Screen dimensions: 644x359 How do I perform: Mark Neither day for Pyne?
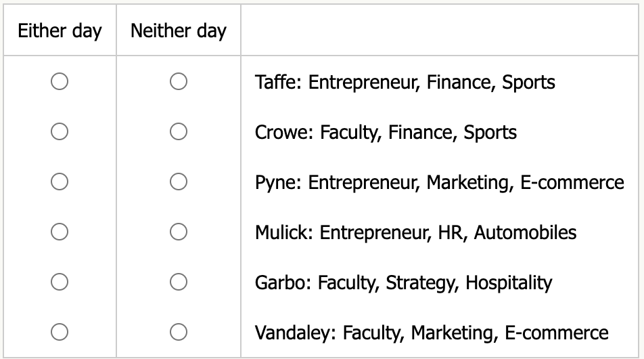[179, 182]
